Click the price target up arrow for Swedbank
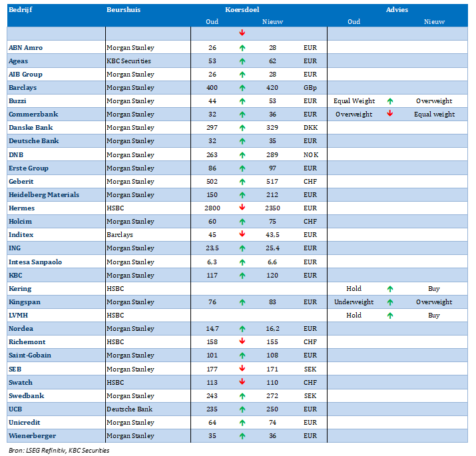This screenshot has width=476, height=456. [x=242, y=396]
